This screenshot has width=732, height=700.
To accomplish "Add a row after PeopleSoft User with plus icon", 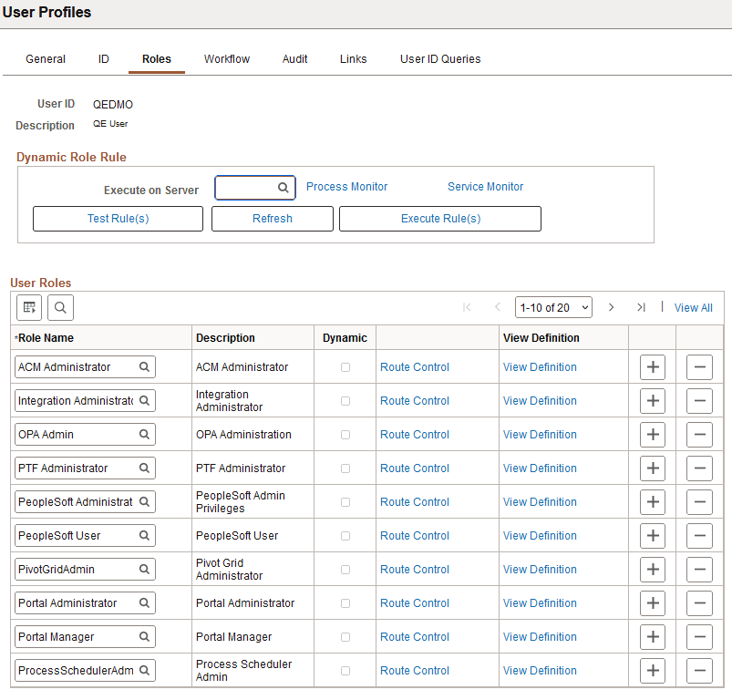I will click(653, 535).
